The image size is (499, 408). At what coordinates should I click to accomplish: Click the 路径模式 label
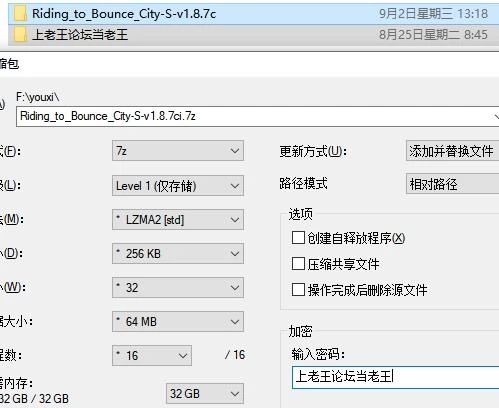[303, 183]
